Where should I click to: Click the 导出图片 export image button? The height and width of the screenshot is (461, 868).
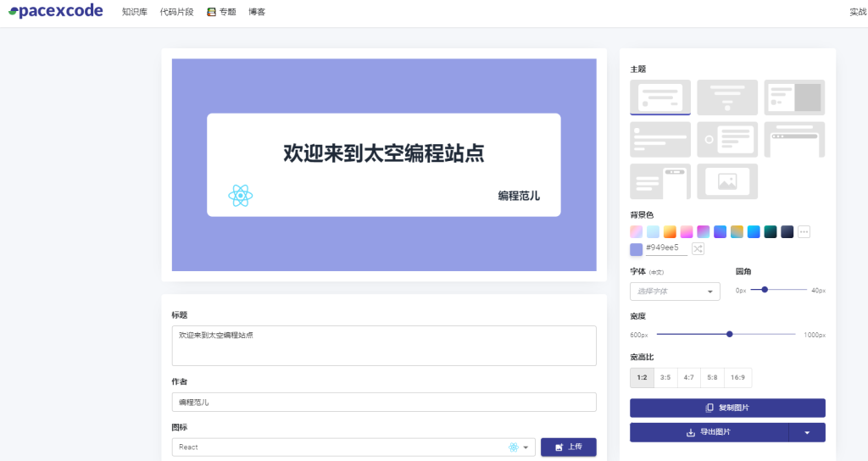coord(709,432)
